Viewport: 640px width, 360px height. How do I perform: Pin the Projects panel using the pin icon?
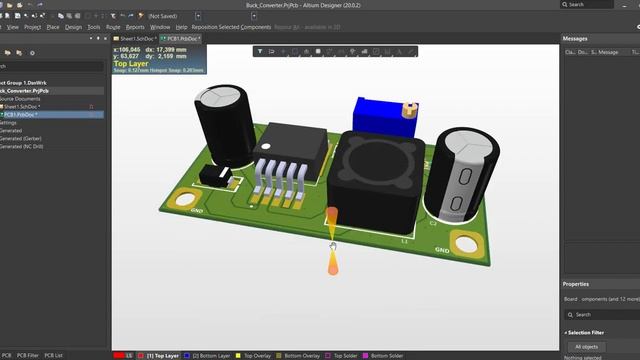click(x=98, y=38)
